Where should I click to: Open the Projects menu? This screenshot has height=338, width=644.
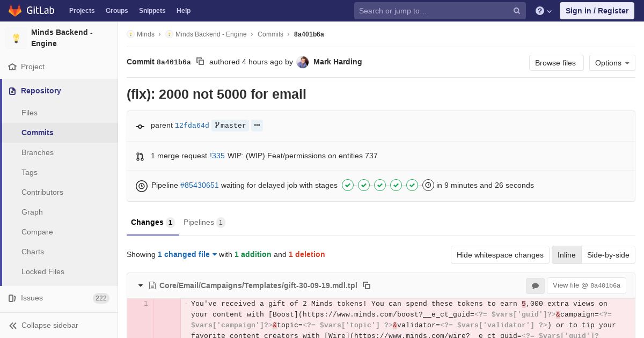pyautogui.click(x=82, y=11)
